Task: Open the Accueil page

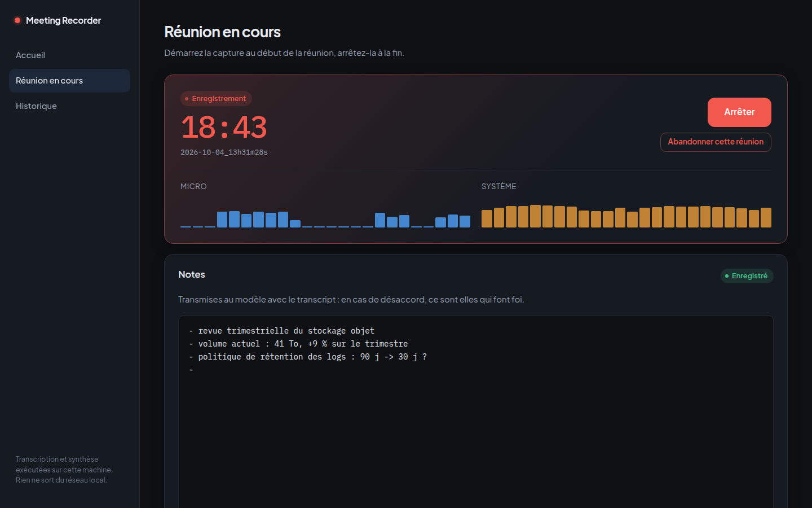Action: pos(69,55)
